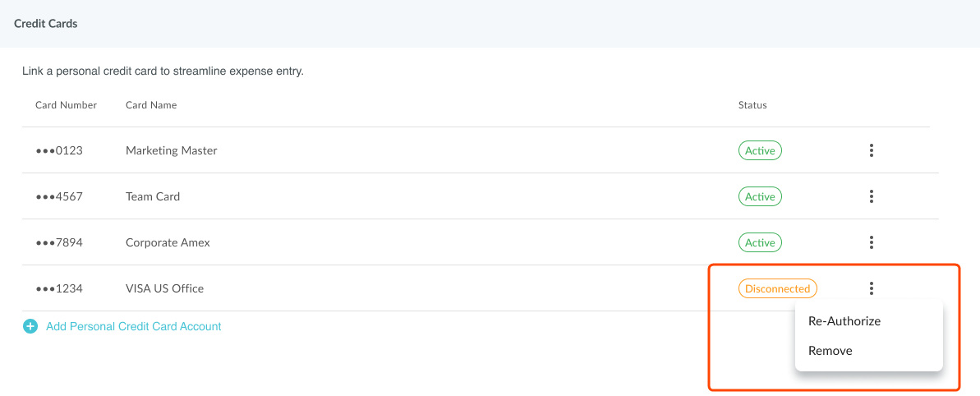The image size is (980, 396).
Task: Click the Active badge for Team Card
Action: point(760,196)
